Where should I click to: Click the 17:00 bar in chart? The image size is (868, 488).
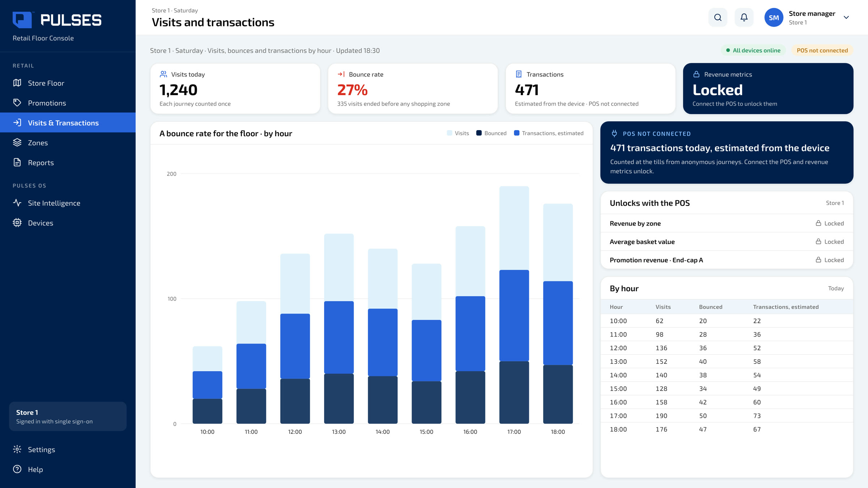(x=514, y=305)
